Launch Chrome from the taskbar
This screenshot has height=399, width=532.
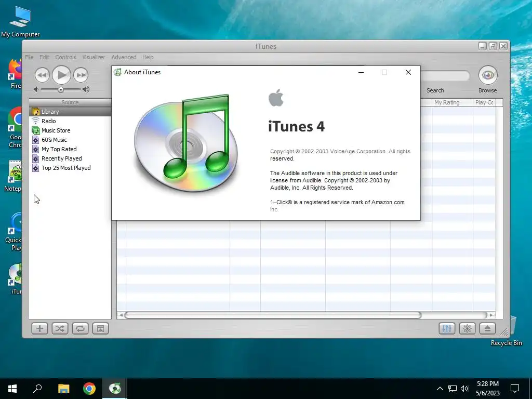tap(89, 389)
